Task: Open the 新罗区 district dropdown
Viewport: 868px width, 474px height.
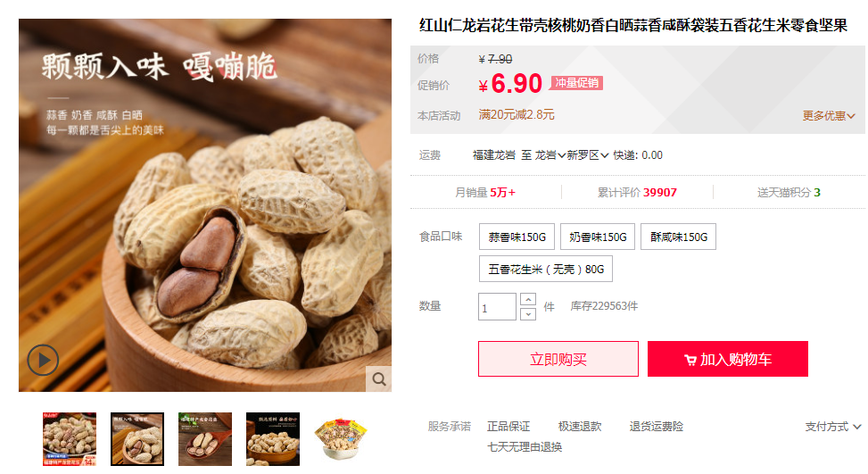Action: click(587, 155)
